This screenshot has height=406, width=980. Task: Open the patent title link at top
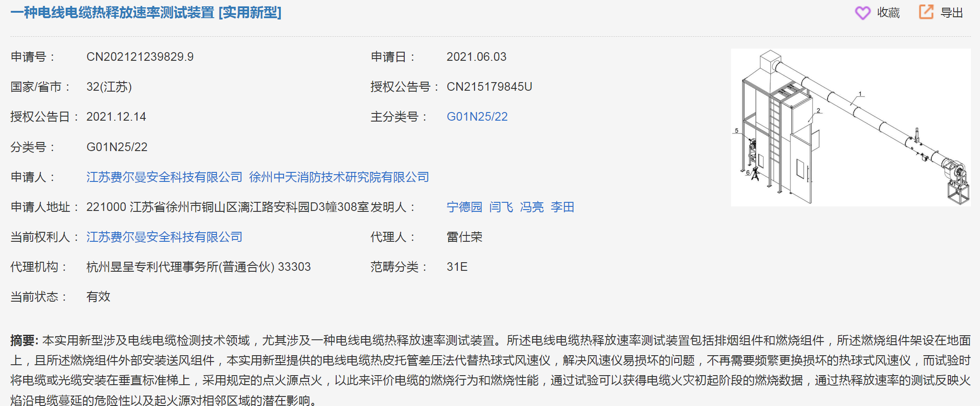[146, 13]
